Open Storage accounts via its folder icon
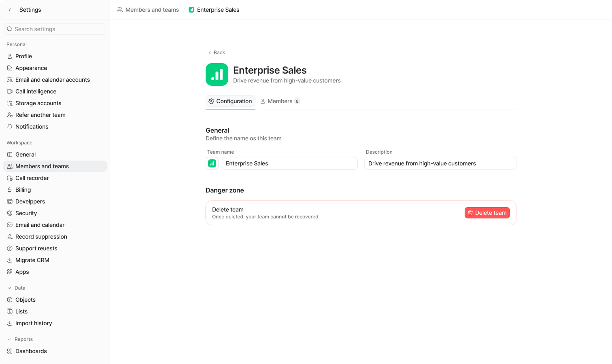Screen dimensions: 612x364 (x=10, y=103)
